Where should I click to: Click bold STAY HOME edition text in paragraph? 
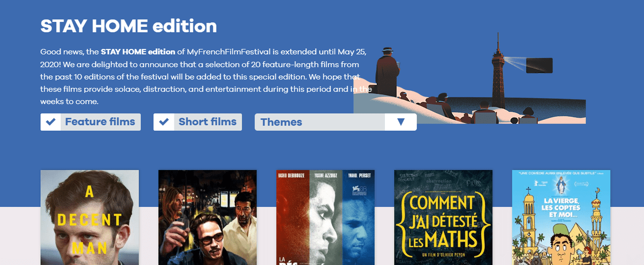(x=138, y=52)
